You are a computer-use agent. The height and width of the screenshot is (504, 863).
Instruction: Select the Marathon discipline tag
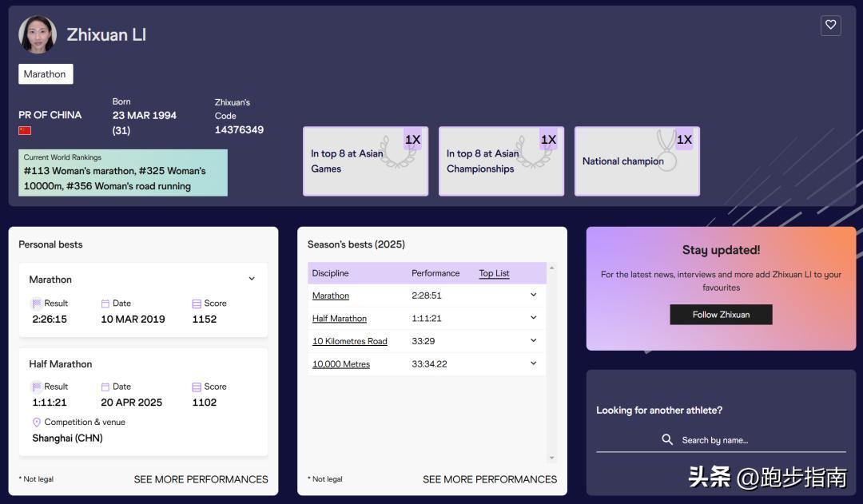[x=46, y=74]
